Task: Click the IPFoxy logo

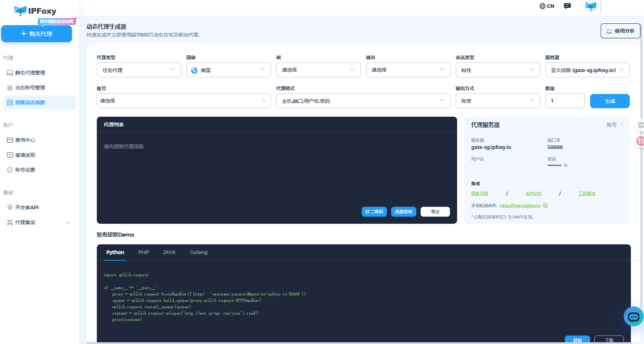Action: (35, 11)
